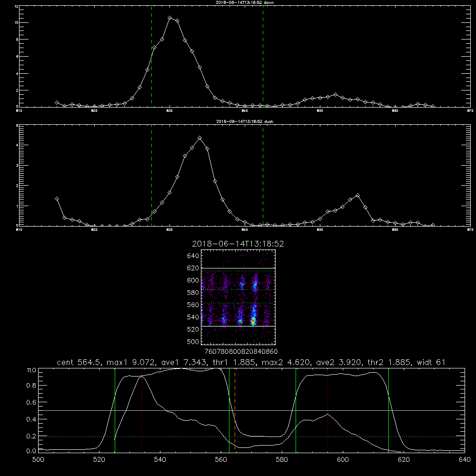Click the 'widt 61' header value
Image resolution: width=476 pixels, height=476 pixels.
pyautogui.click(x=431, y=362)
